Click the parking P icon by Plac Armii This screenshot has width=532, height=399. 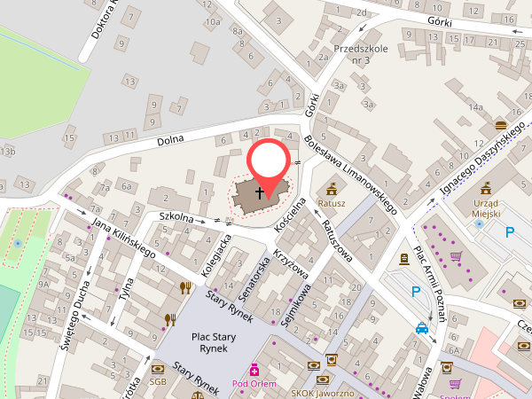pyautogui.click(x=416, y=292)
